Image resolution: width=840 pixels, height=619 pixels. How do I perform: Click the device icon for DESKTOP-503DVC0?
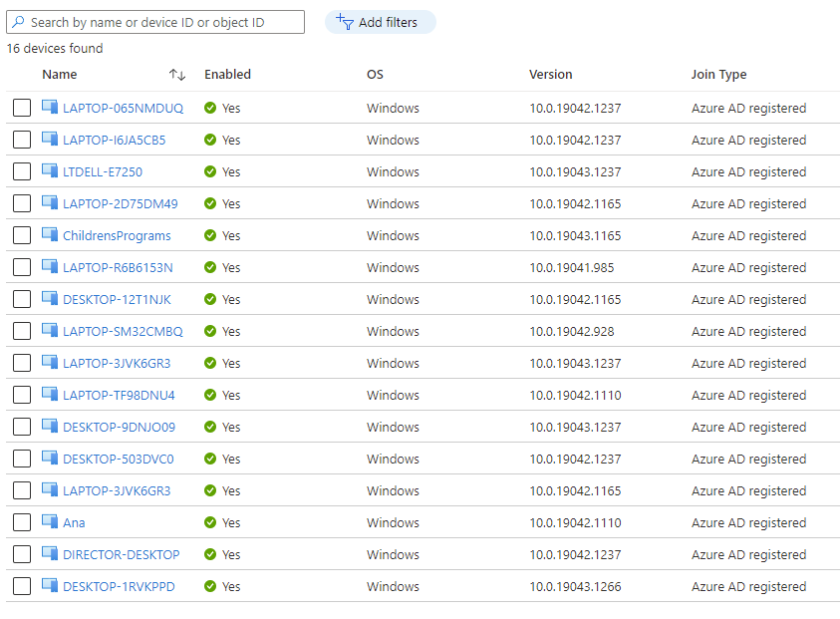[x=50, y=458]
